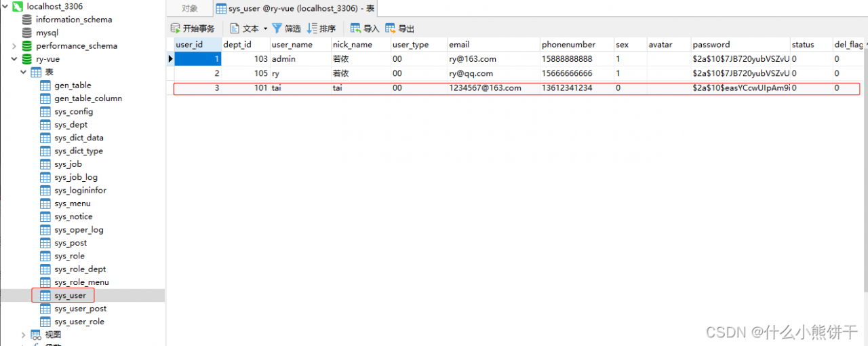The width and height of the screenshot is (868, 346).
Task: Click the sys_job table icon
Action: (45, 164)
